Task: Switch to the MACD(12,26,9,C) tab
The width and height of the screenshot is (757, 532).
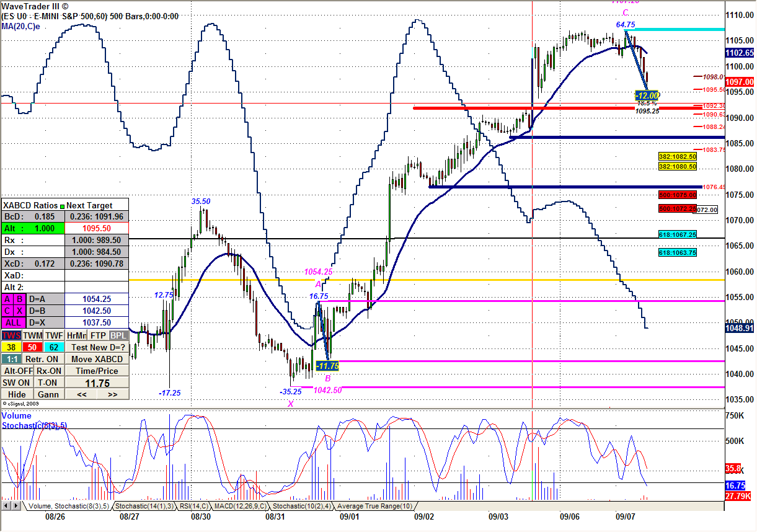Action: coord(238,507)
